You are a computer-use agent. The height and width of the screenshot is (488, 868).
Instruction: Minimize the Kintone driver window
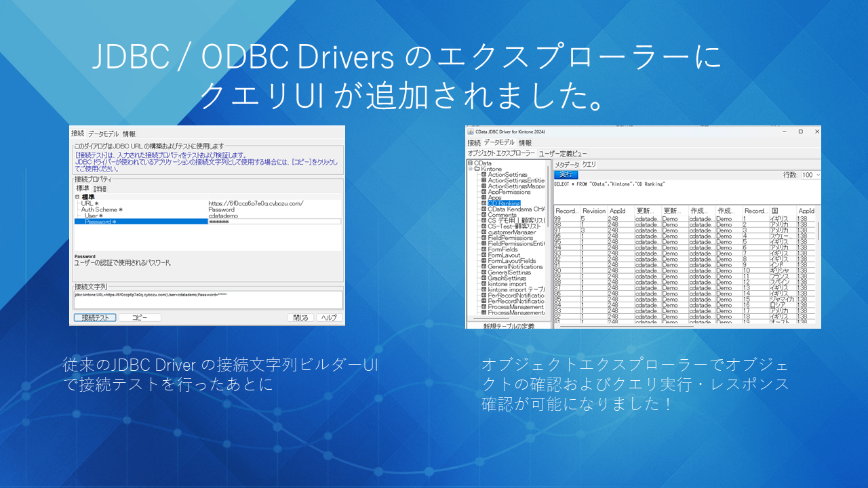(x=785, y=131)
